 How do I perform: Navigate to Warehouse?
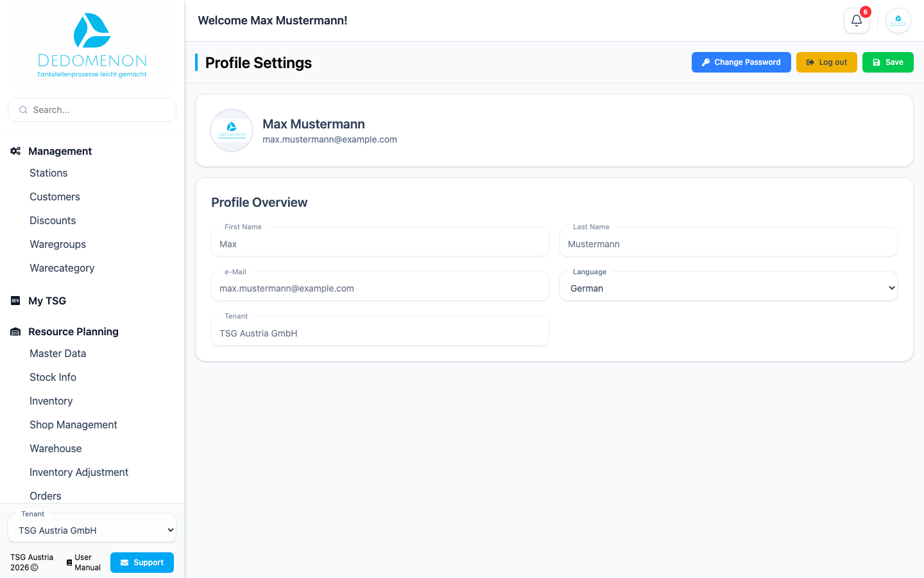pyautogui.click(x=56, y=449)
